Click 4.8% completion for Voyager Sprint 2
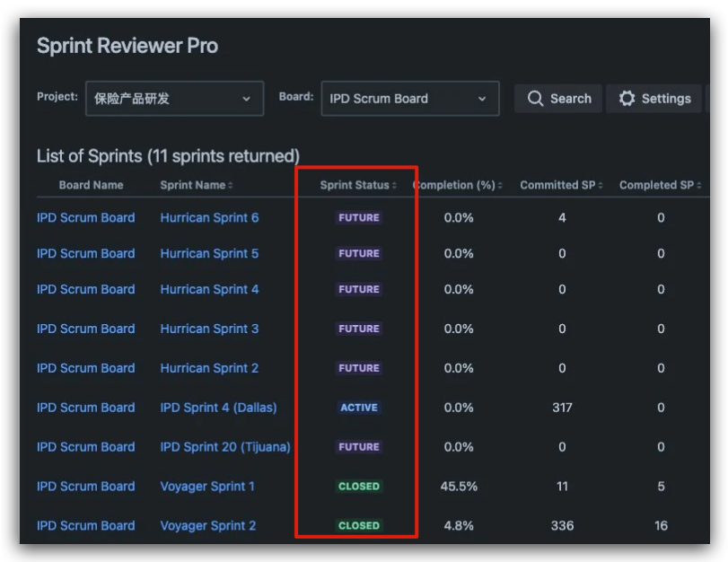Viewport: 728px width, 562px height. (459, 526)
